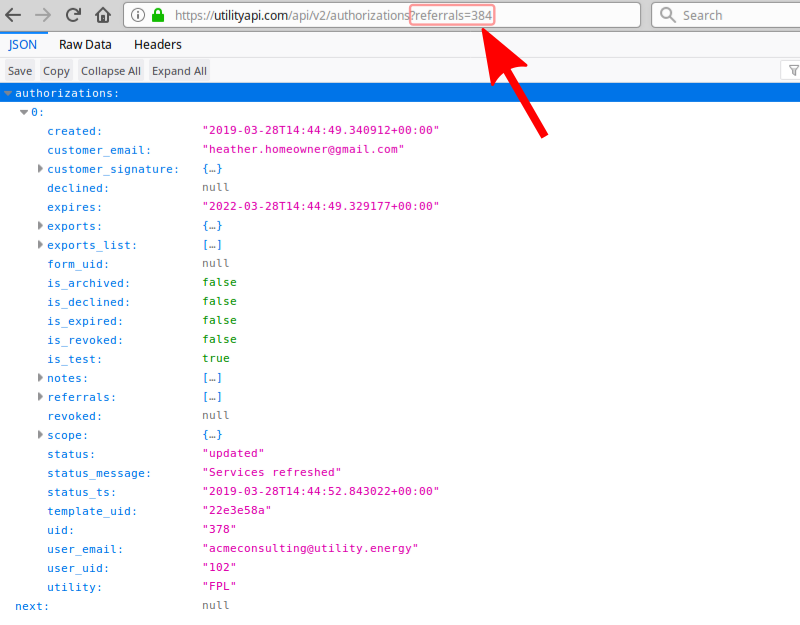800x625 pixels.
Task: Click the magnifier icon in Search box
Action: tap(667, 15)
